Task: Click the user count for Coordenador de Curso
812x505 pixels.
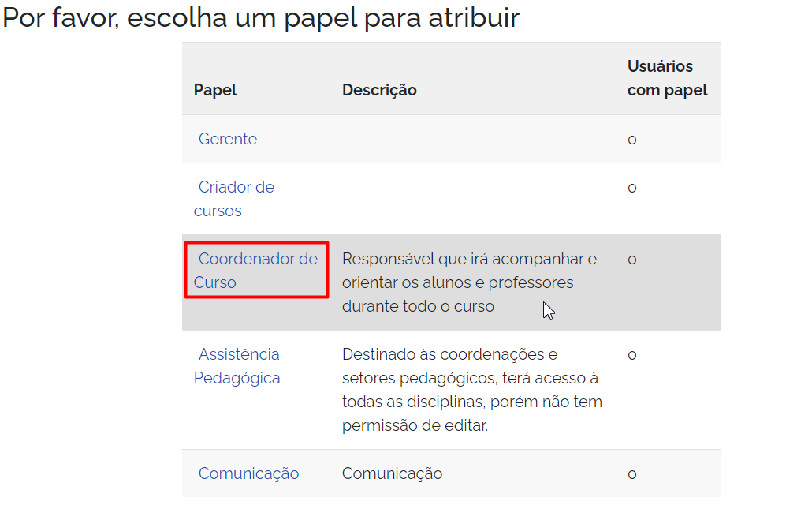Action: point(632,260)
